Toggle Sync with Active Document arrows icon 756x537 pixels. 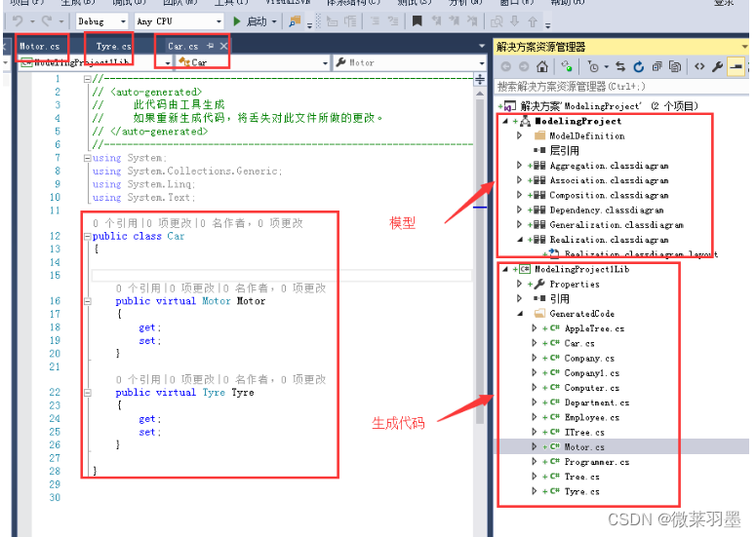click(620, 66)
